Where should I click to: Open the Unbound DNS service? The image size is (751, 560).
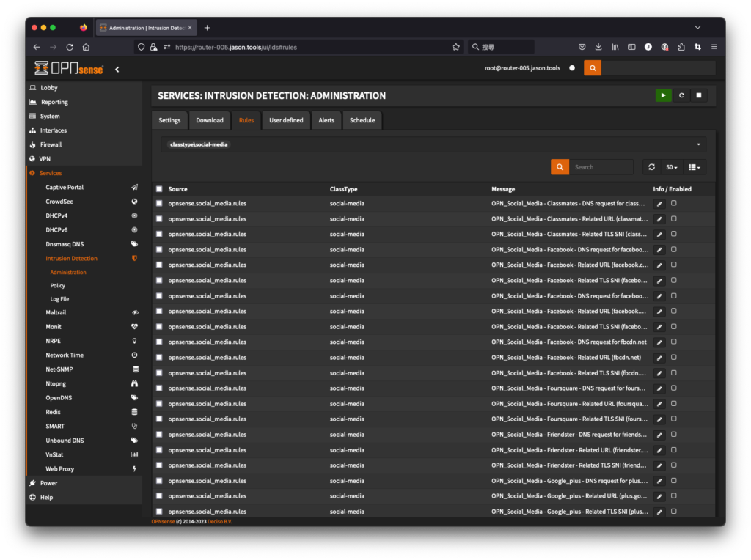[x=65, y=441]
